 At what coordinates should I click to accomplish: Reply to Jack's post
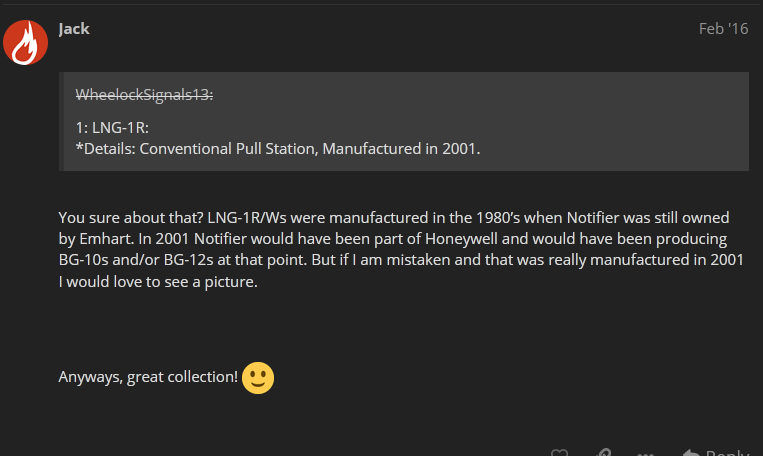pos(715,453)
